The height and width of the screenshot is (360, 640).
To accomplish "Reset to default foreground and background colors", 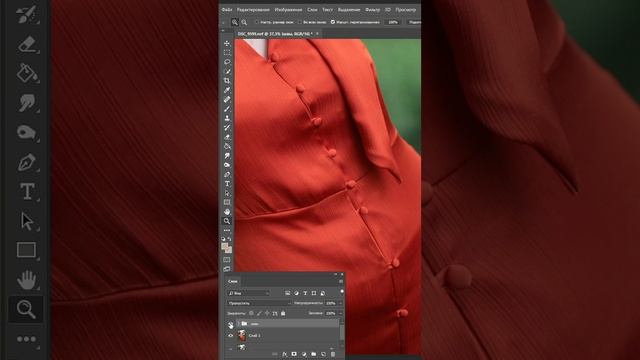I will [x=223, y=239].
